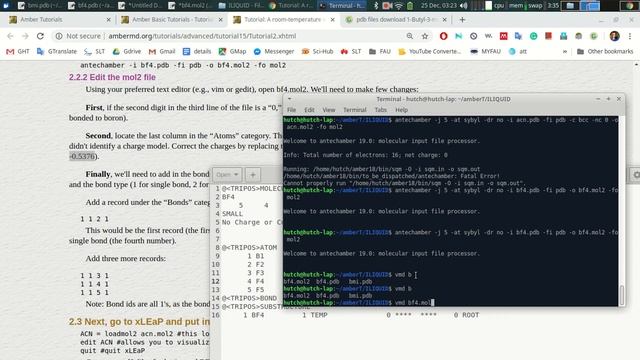
Task: Reload the current page
Action: (x=40, y=36)
